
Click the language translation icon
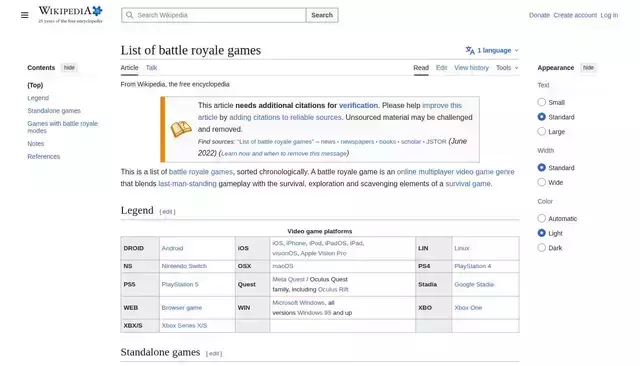coord(470,50)
